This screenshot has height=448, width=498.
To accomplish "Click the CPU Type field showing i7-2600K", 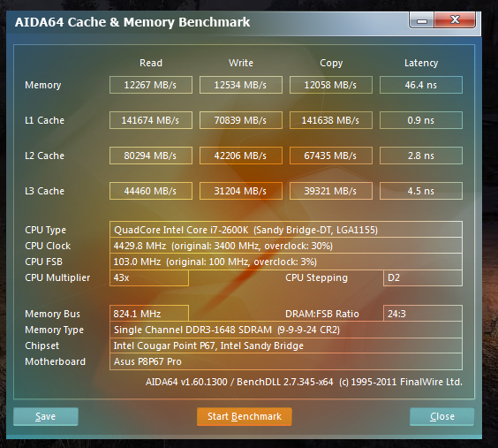I will [286, 230].
